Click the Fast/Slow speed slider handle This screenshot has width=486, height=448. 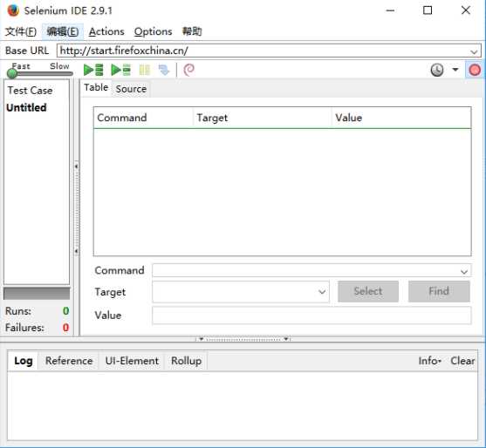pyautogui.click(x=12, y=73)
